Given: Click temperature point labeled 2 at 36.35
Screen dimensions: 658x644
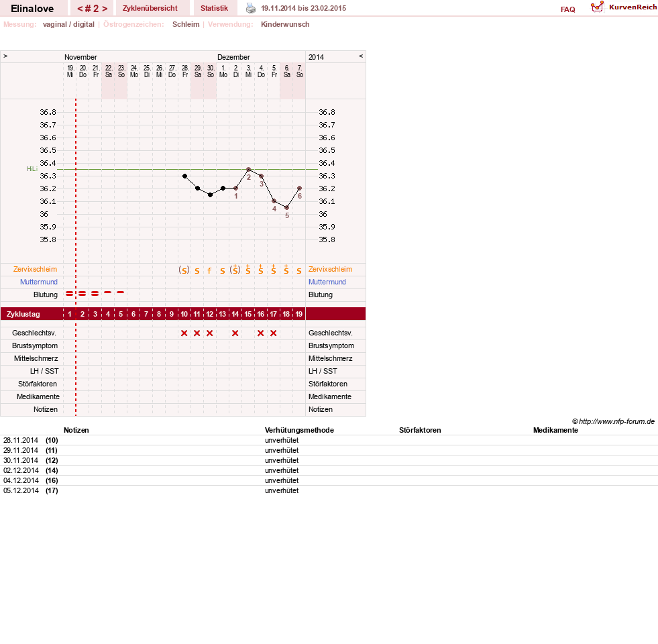Looking at the screenshot, I should [x=248, y=170].
